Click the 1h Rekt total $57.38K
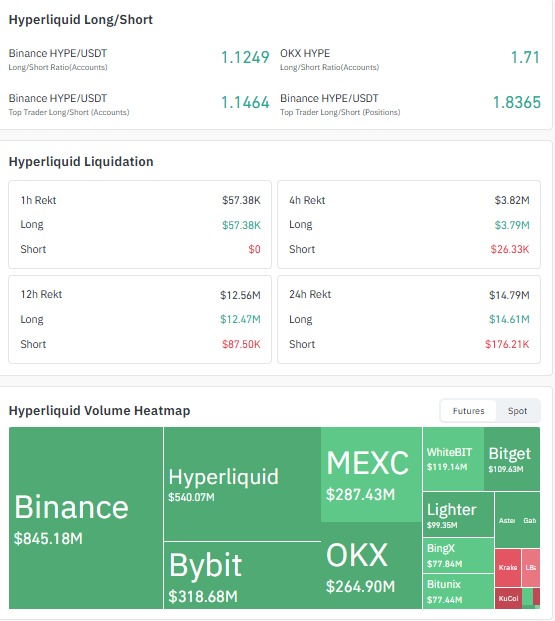The height and width of the screenshot is (621, 555). tap(241, 200)
